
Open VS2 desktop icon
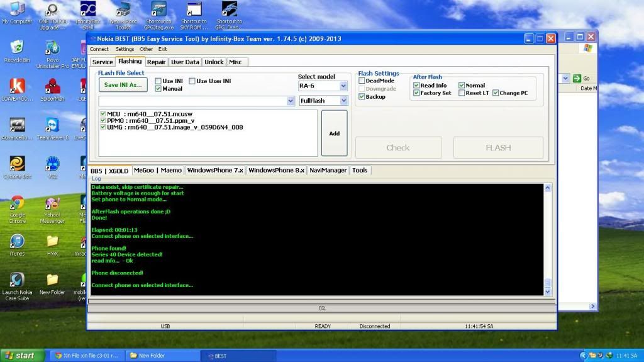[x=52, y=167]
